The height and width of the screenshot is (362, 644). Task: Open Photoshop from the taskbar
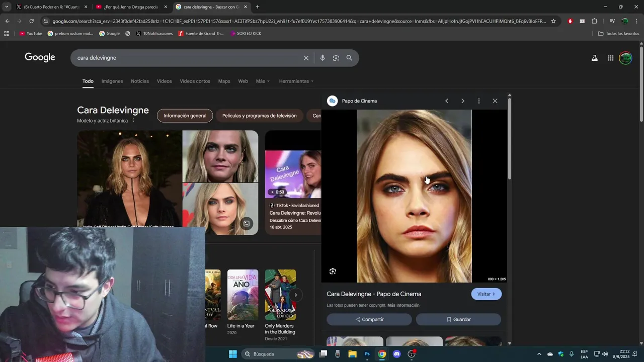click(367, 354)
